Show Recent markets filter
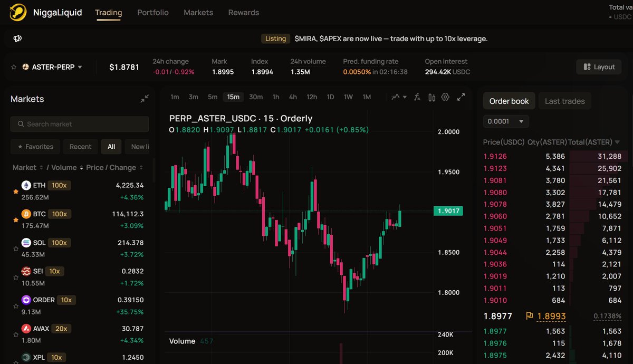This screenshot has width=633, height=364. 81,147
